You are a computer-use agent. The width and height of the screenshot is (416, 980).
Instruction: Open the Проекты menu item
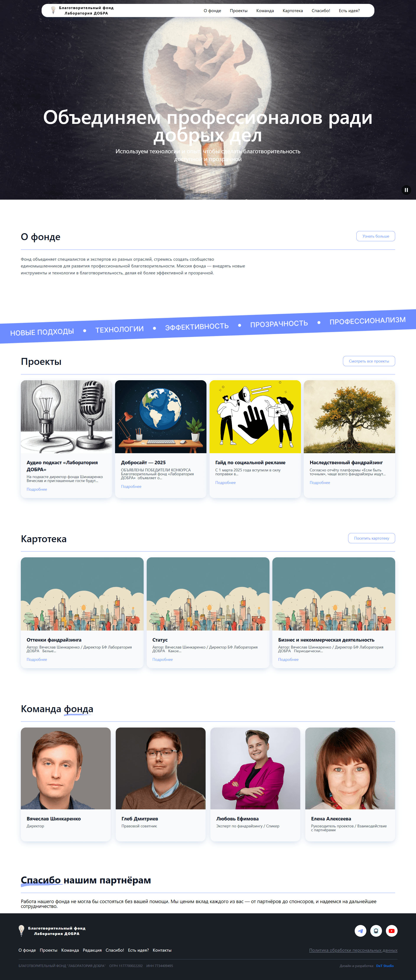(x=238, y=11)
